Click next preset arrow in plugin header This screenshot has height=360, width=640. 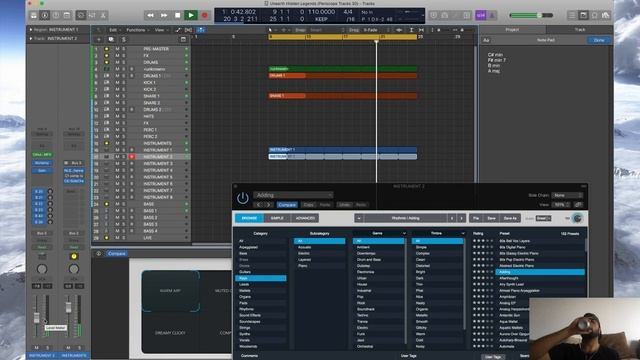point(269,205)
